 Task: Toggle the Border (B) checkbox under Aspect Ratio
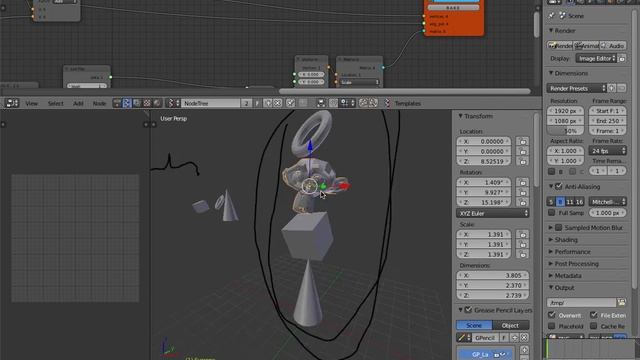(x=551, y=171)
